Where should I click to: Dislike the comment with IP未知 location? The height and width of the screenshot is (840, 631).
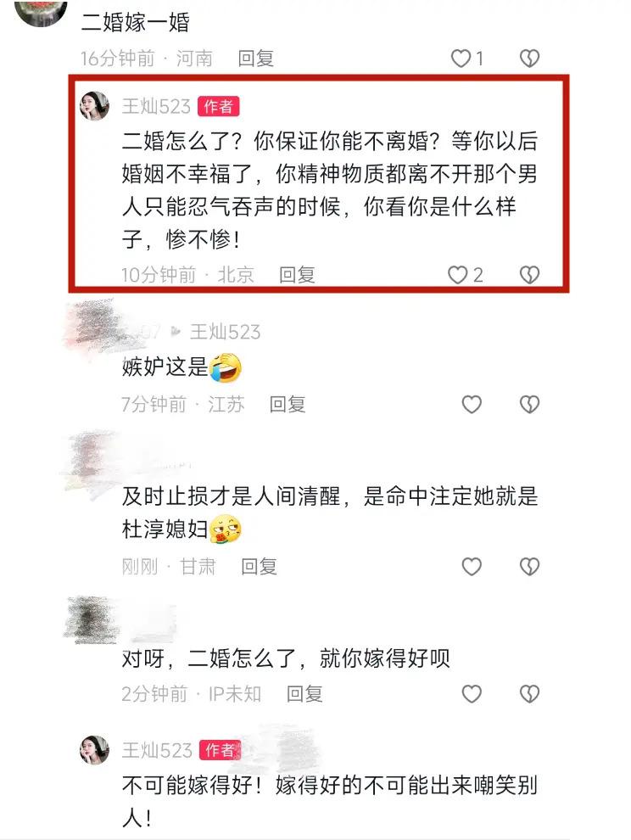click(x=529, y=694)
